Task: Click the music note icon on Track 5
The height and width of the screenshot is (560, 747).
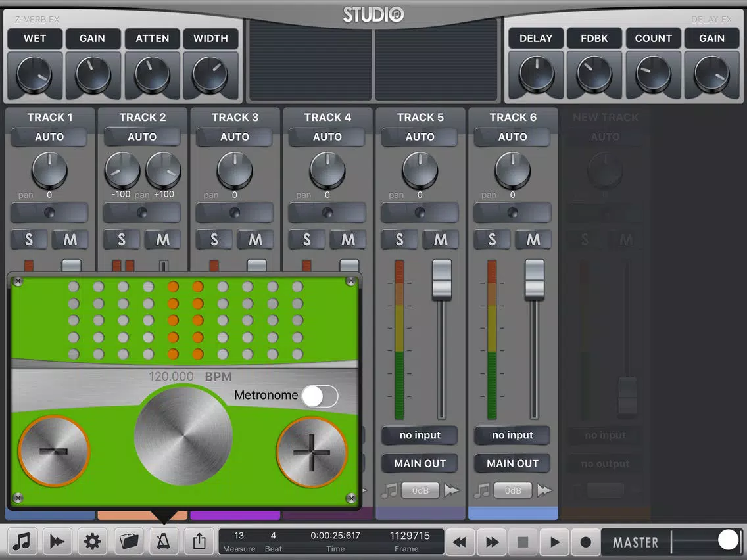Action: click(x=389, y=490)
